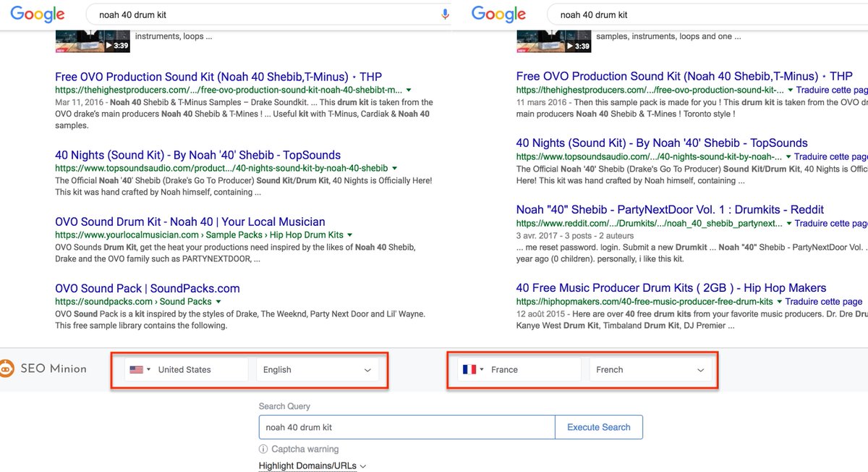Viewport: 868px width, 472px height.
Task: Open Free OVO Production Sound Kit result in left pane
Action: click(218, 77)
